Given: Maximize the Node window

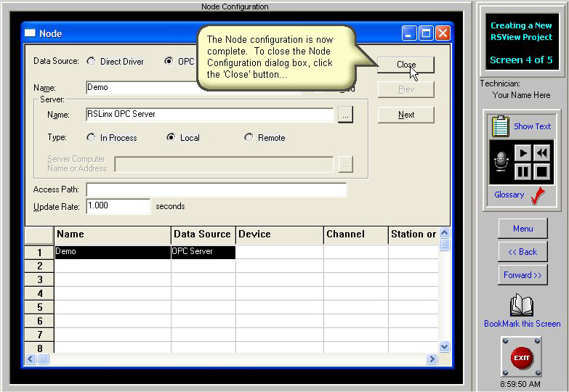Looking at the screenshot, I should (x=426, y=33).
